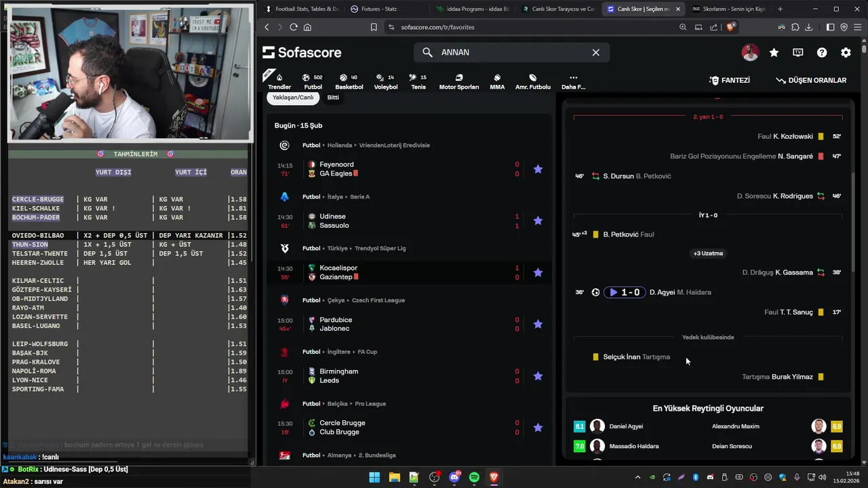
Task: Unfavorite the Udinese vs Sassuolo match
Action: click(x=538, y=220)
